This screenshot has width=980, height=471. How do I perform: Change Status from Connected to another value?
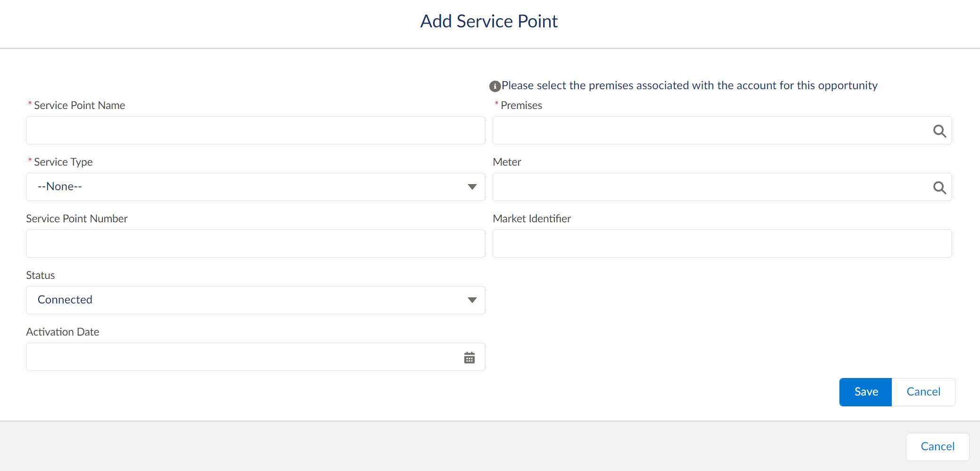(255, 300)
